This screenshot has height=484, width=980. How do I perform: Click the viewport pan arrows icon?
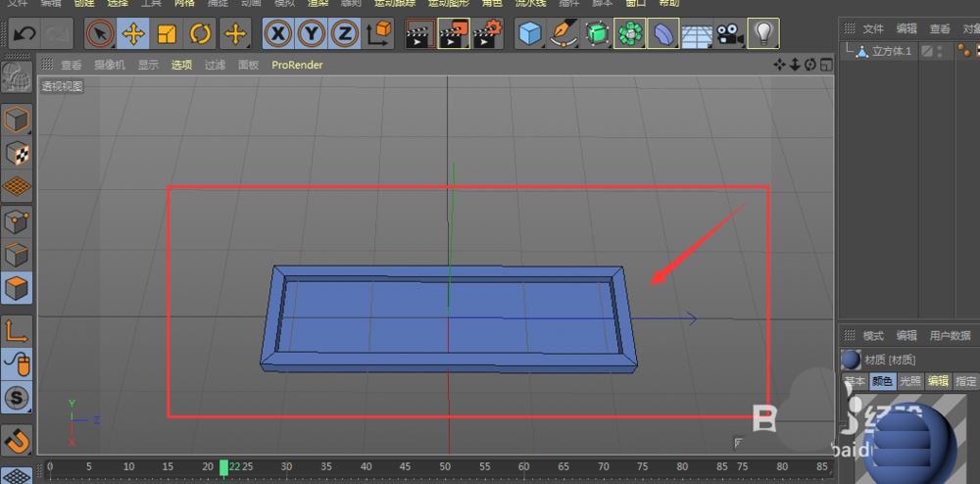pyautogui.click(x=779, y=65)
